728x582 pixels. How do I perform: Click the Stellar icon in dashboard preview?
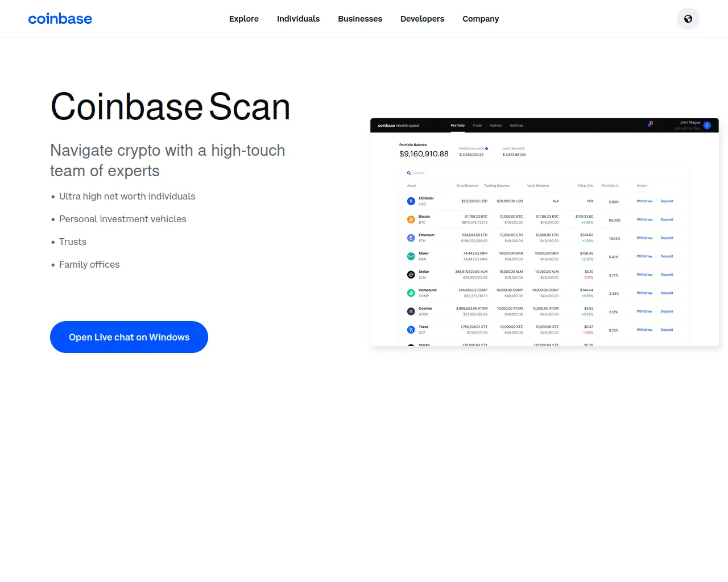pyautogui.click(x=411, y=275)
